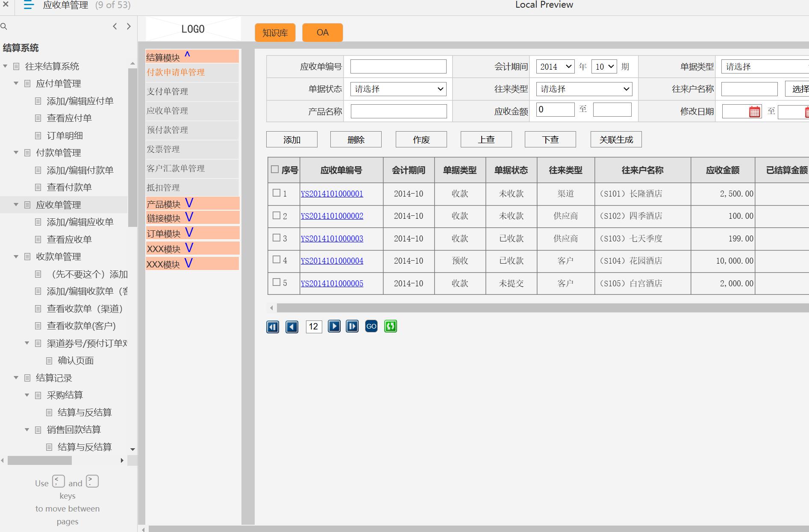Open the 单据状态 dropdown

click(x=398, y=89)
